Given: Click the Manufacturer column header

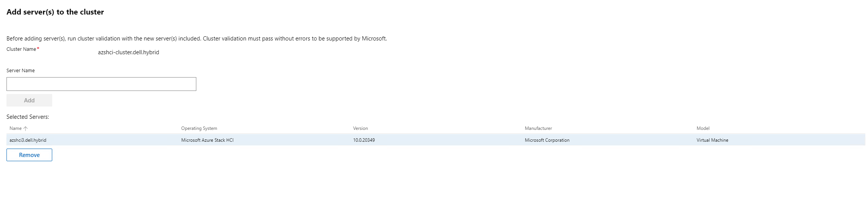Looking at the screenshot, I should [538, 128].
